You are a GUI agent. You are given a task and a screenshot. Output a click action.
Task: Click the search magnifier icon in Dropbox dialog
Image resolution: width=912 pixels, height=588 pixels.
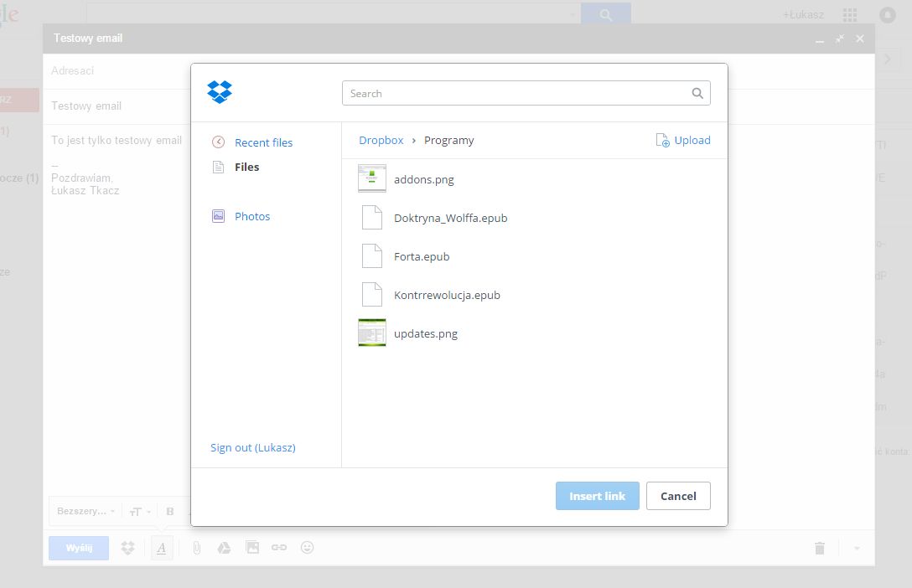(697, 93)
